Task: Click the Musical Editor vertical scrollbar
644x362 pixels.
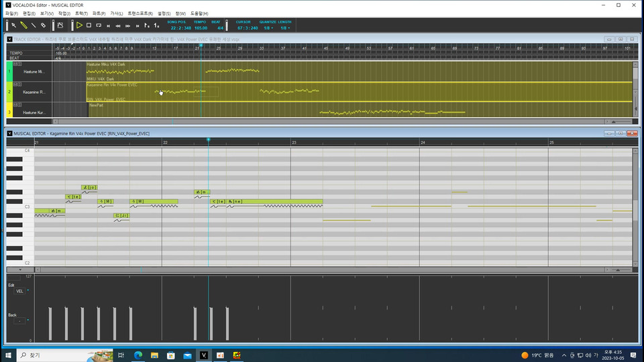Action: [x=635, y=207]
